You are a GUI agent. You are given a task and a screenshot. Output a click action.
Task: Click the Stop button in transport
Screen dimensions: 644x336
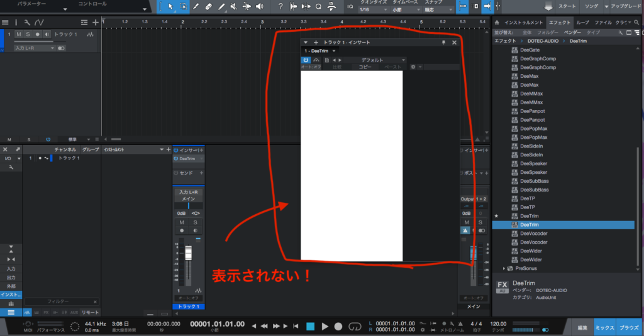(310, 326)
